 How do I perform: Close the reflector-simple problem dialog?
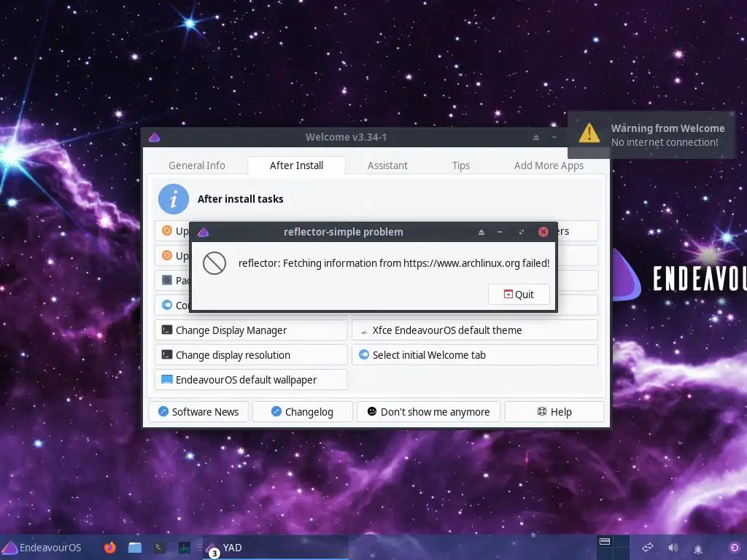[543, 232]
